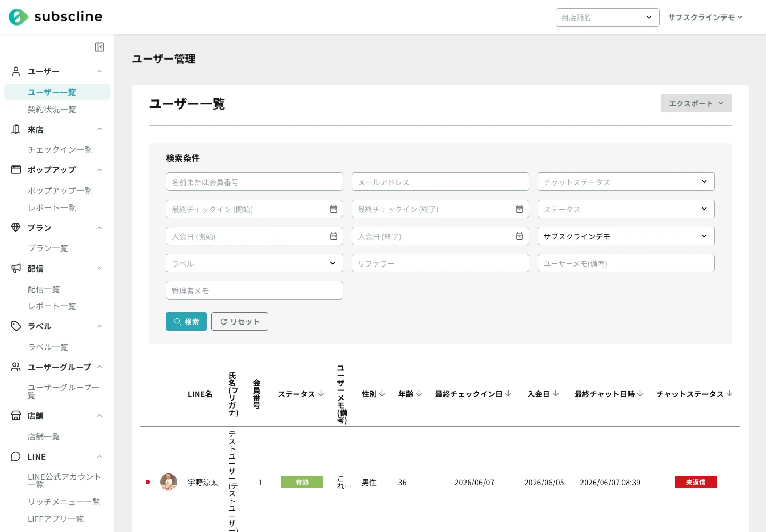Screen dimensions: 766x532
Task: Click the 来店 icon in sidebar
Action: tap(16, 129)
